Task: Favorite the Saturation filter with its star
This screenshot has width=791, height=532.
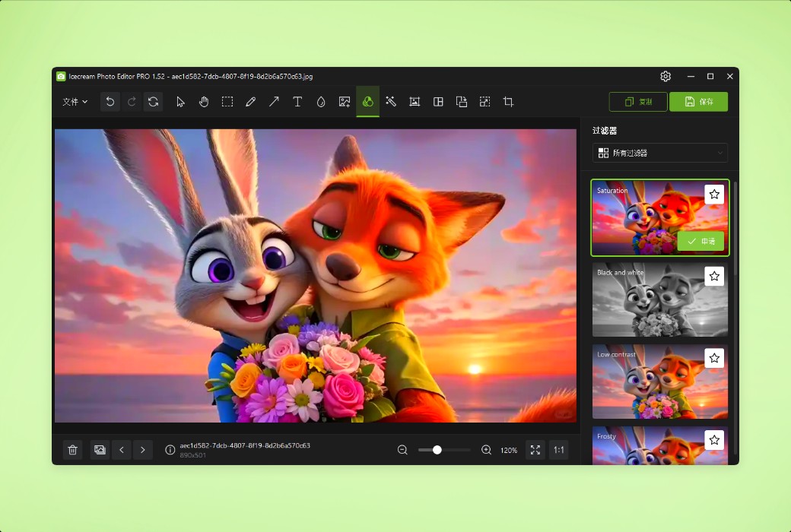Action: click(x=713, y=195)
